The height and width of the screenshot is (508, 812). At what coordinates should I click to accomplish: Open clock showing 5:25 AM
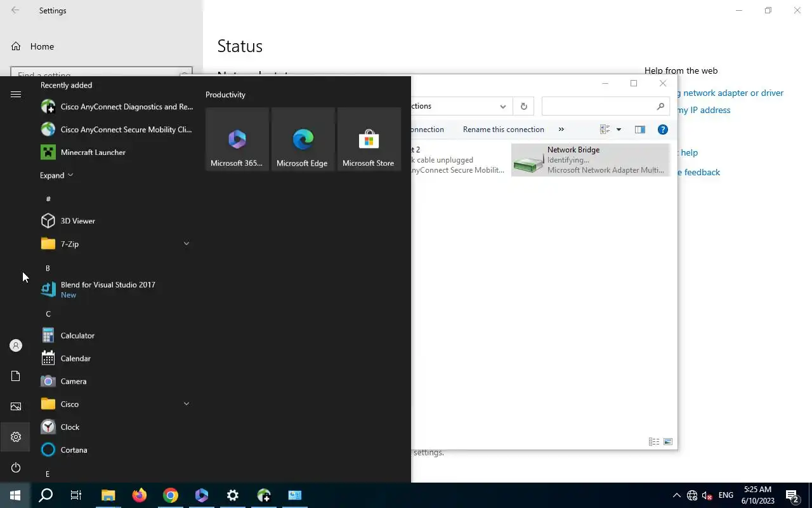pos(758,495)
